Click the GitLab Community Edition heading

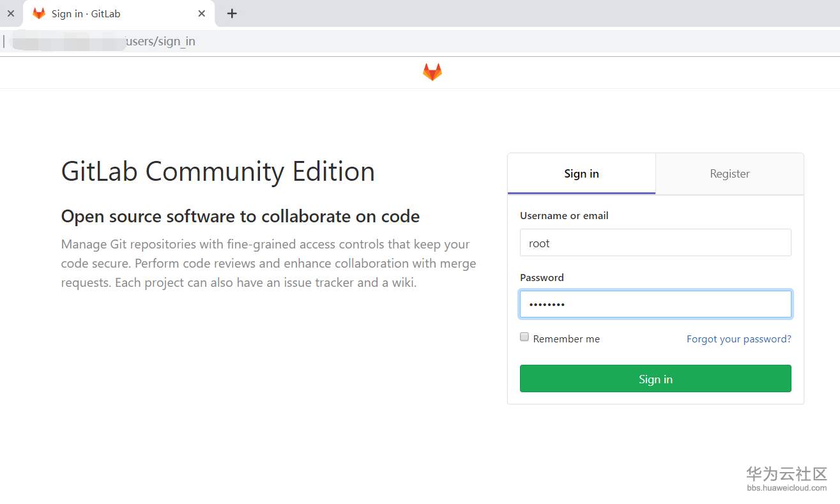218,172
